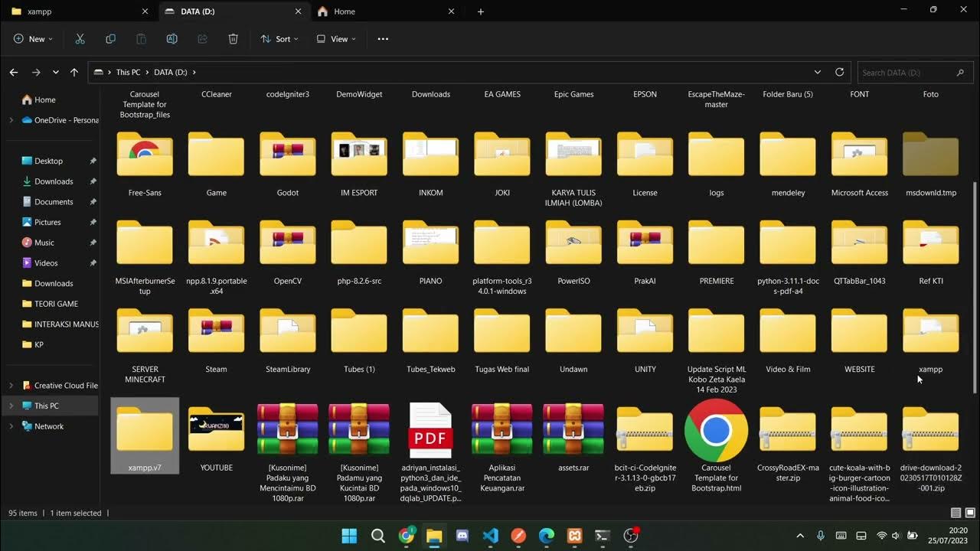Viewport: 980px width, 551px height.
Task: Select the PowerISO folder
Action: pyautogui.click(x=573, y=253)
